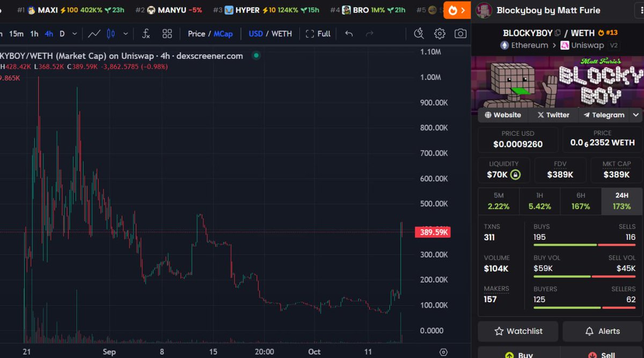The height and width of the screenshot is (358, 644).
Task: Click the green market status dot
Action: (256, 55)
